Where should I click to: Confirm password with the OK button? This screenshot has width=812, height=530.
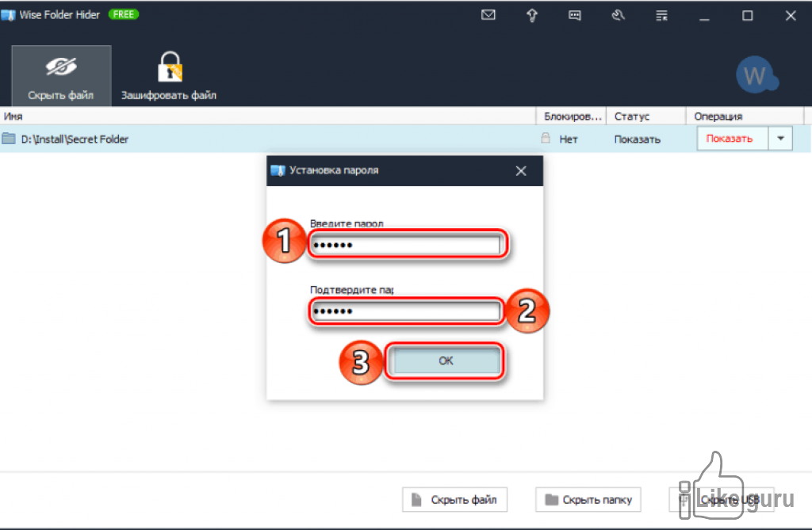click(x=446, y=360)
